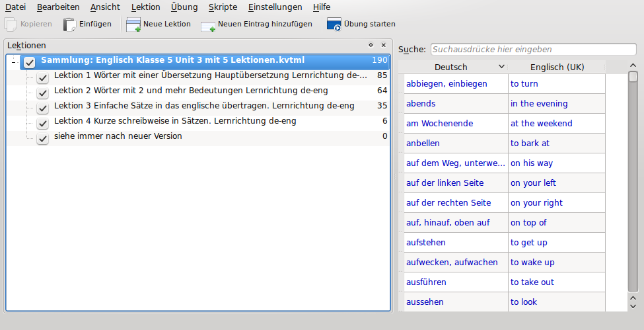This screenshot has width=644, height=330.
Task: Click cell 'to turn'
Action: (557, 84)
